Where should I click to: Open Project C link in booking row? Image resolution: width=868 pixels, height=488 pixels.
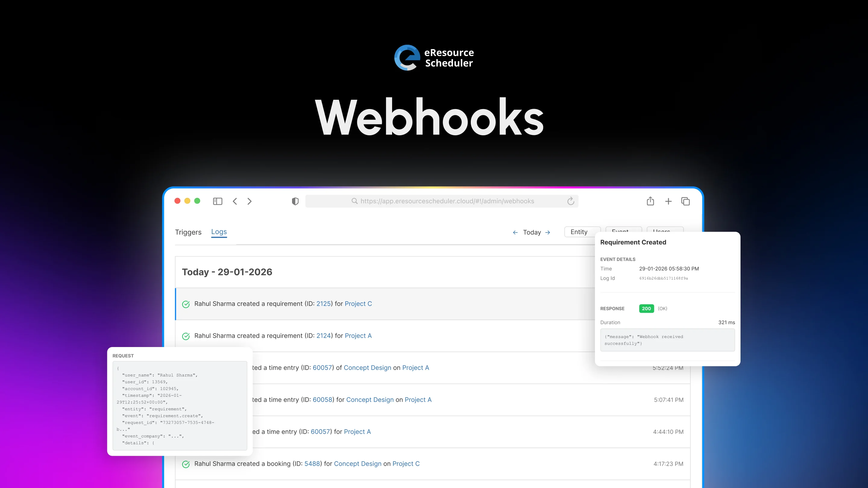406,464
